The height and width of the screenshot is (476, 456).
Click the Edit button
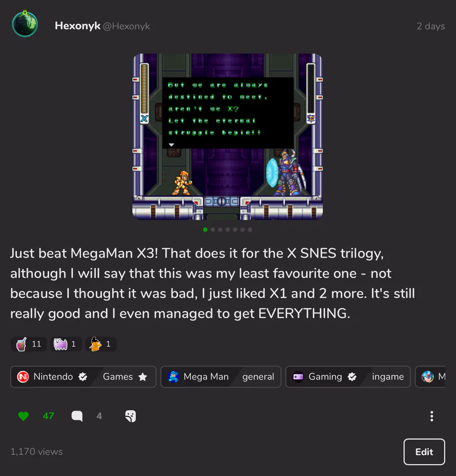(424, 452)
